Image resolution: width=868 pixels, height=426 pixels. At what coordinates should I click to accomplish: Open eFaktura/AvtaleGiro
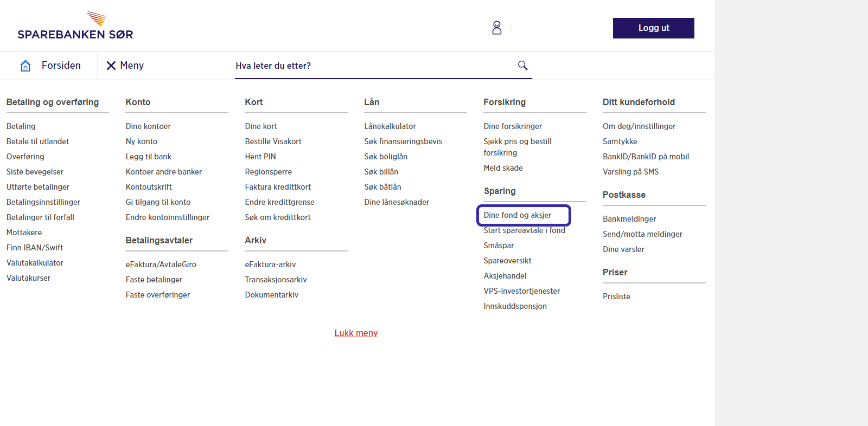[161, 264]
